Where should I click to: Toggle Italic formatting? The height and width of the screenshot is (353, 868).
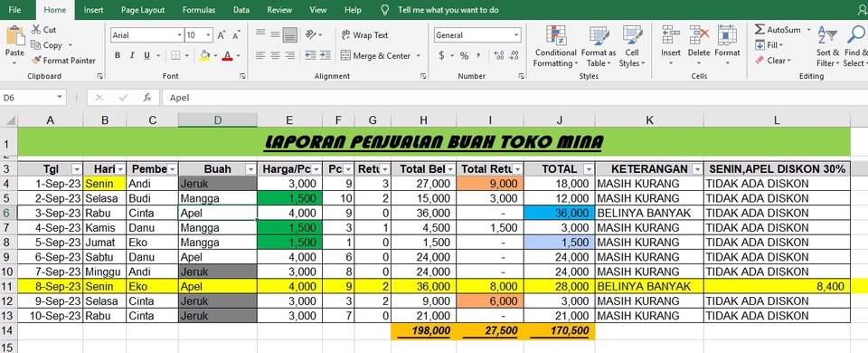coord(132,55)
